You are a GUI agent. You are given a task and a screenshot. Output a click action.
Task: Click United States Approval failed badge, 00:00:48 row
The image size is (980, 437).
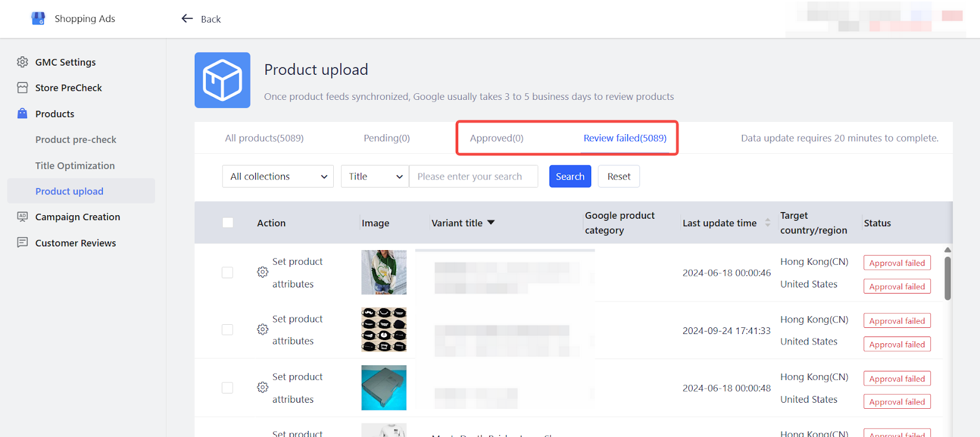[897, 401]
